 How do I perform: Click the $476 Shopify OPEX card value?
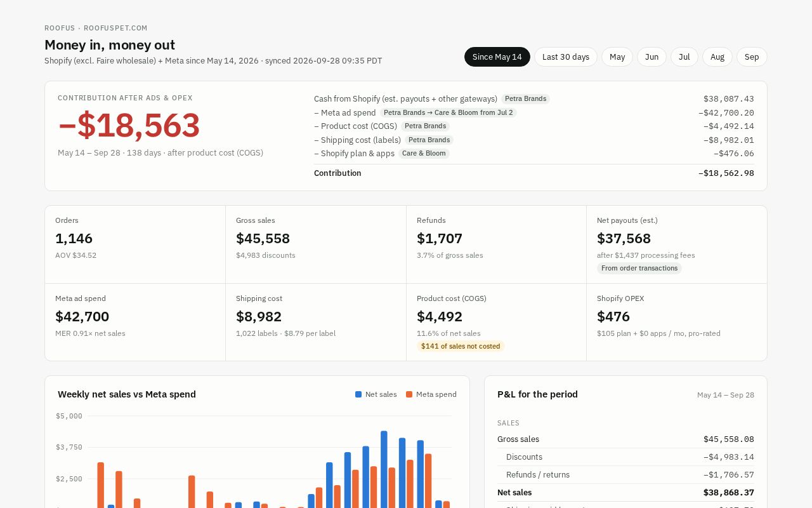613,317
